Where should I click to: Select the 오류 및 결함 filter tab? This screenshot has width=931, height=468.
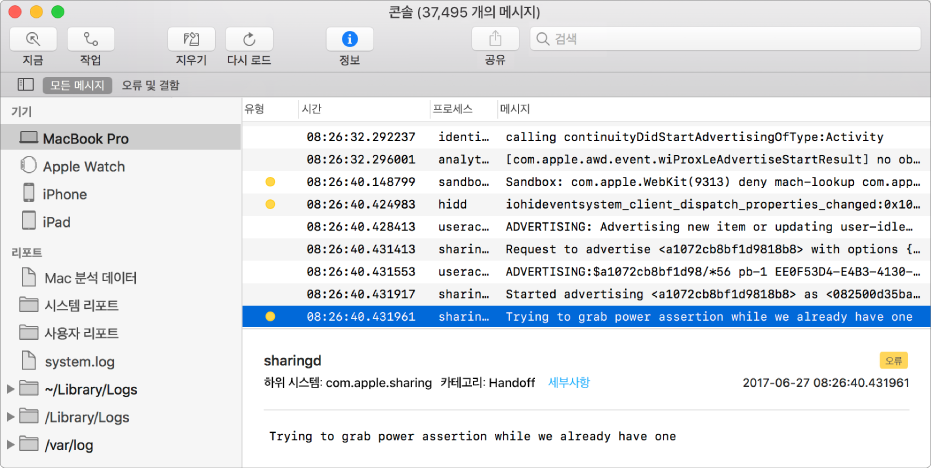150,86
